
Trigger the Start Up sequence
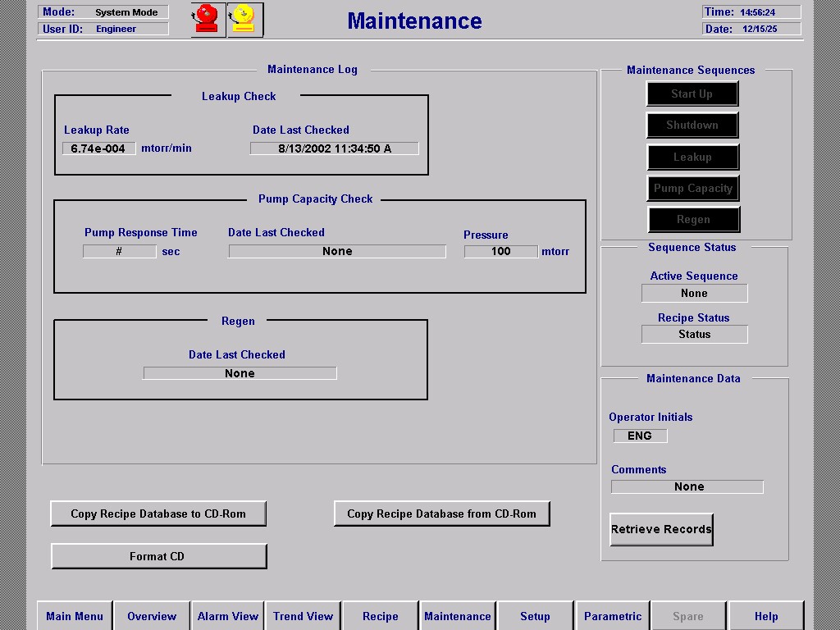click(692, 94)
